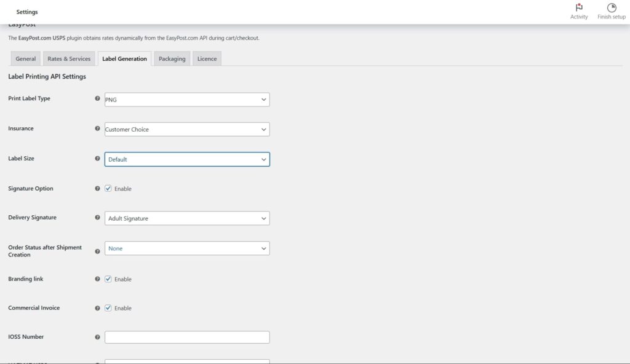
Task: Open the Insurance Customer Choice dropdown
Action: pyautogui.click(x=187, y=129)
